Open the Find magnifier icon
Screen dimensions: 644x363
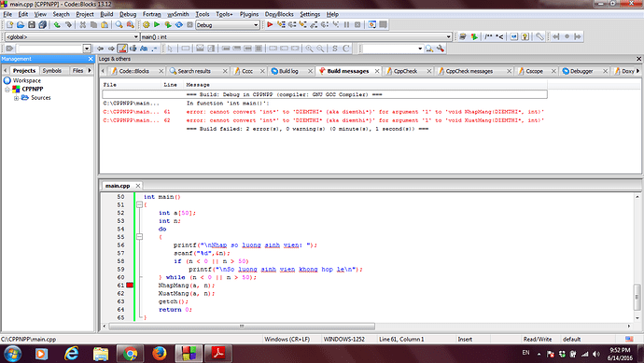click(x=119, y=25)
